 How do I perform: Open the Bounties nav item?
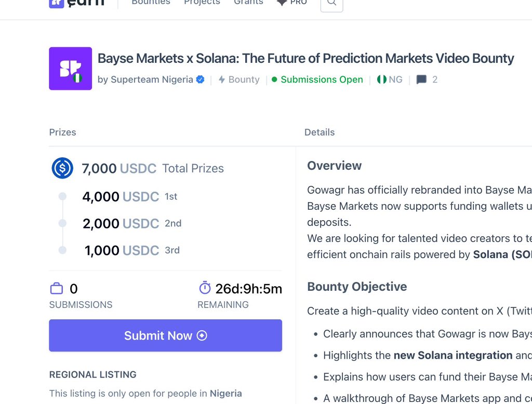coord(151,3)
